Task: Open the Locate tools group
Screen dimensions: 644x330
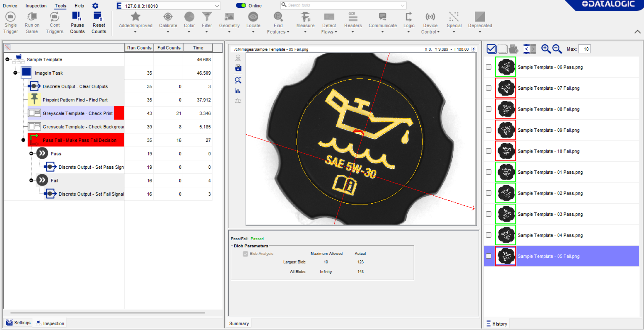Action: 253,20
